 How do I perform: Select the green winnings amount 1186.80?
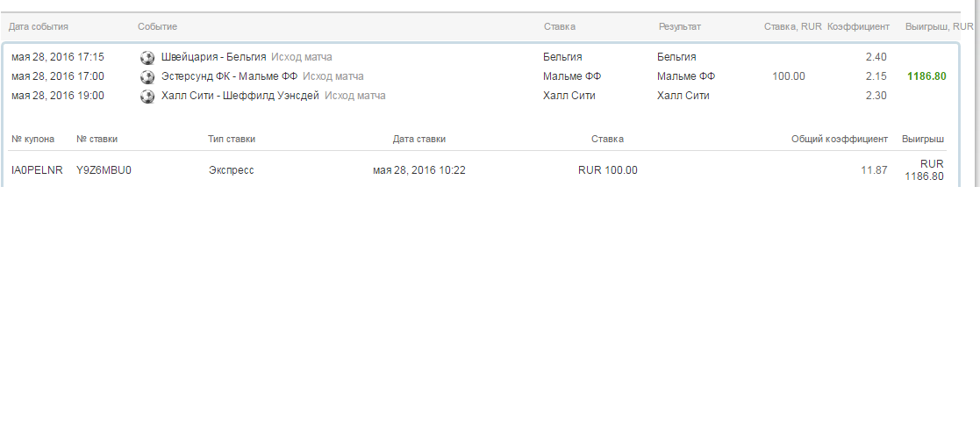pyautogui.click(x=926, y=76)
